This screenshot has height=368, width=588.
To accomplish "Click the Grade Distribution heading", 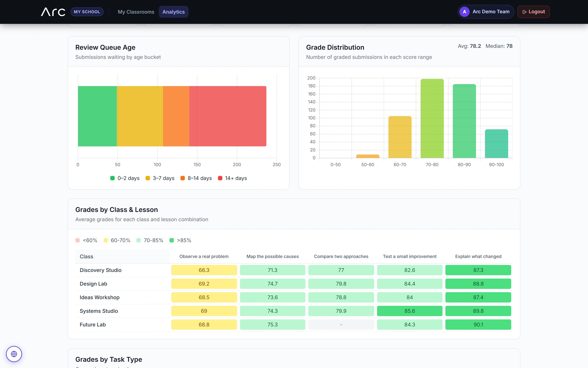I will tap(335, 47).
